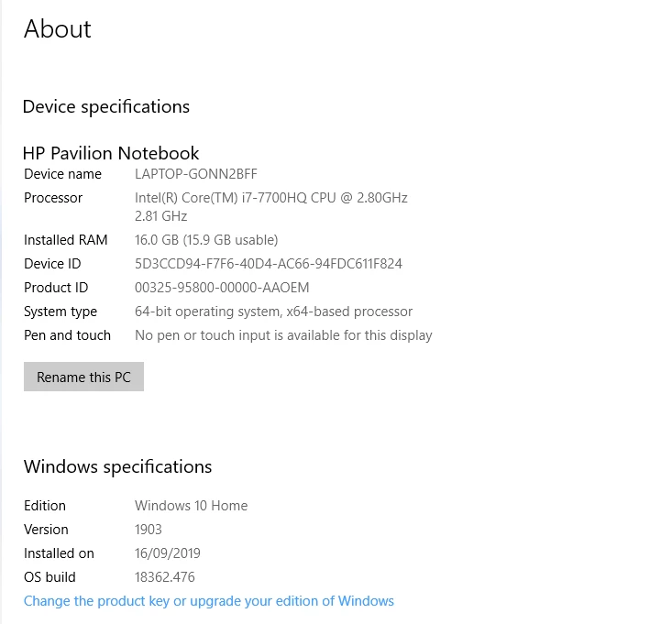Click the Processor label

[53, 198]
